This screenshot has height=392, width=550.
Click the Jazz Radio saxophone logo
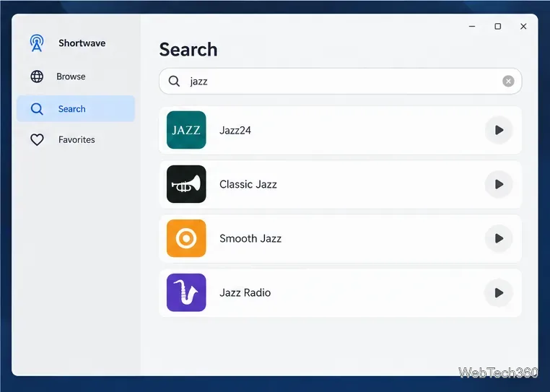tap(186, 292)
